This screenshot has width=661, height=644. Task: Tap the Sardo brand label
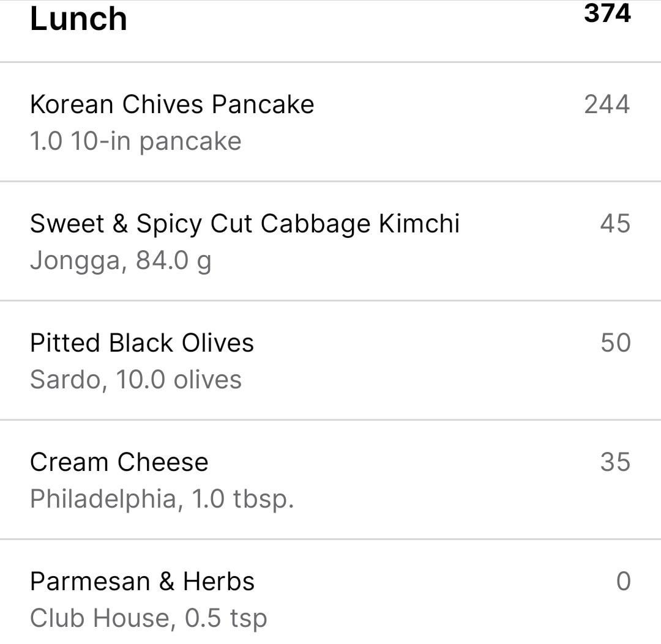65,380
